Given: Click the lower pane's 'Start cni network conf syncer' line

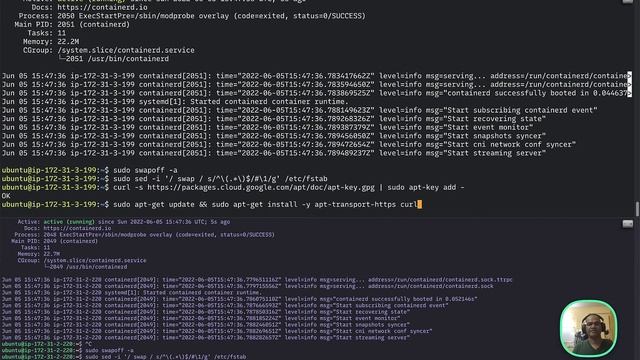Looking at the screenshot, I should tap(217, 331).
